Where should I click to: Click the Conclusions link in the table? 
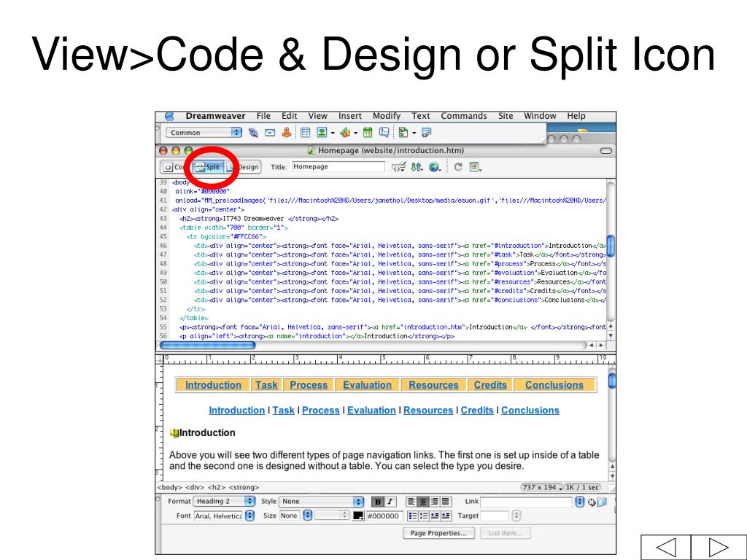click(554, 385)
